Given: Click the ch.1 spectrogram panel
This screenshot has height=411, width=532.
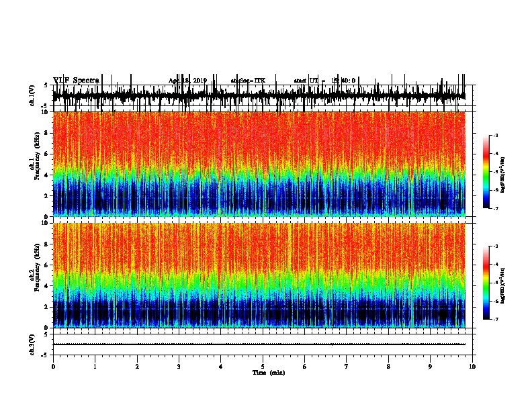Looking at the screenshot, I should tap(259, 164).
